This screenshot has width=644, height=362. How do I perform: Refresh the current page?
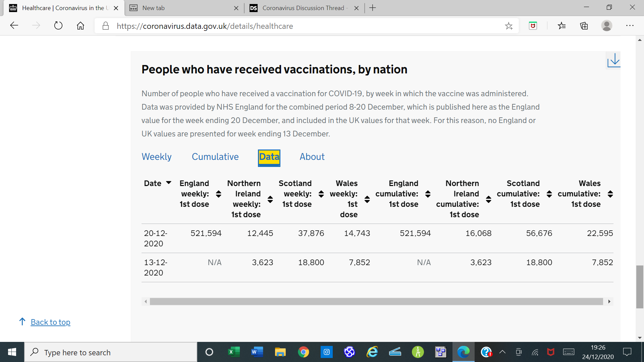58,26
